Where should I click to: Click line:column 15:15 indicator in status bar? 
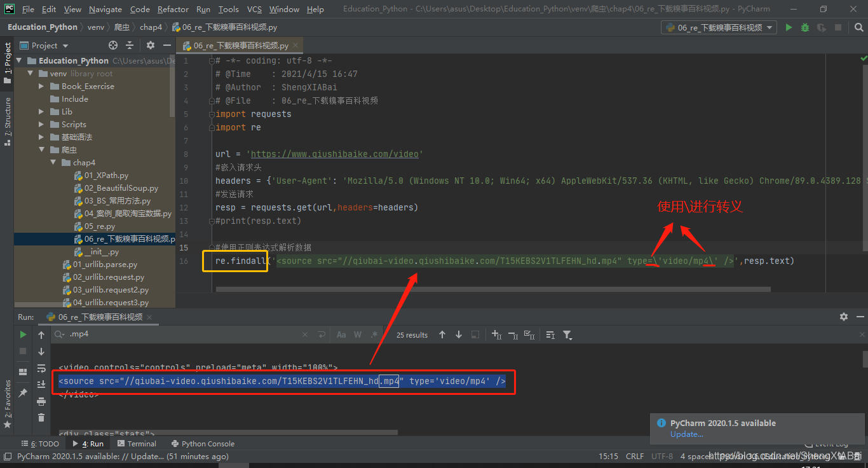(608, 457)
